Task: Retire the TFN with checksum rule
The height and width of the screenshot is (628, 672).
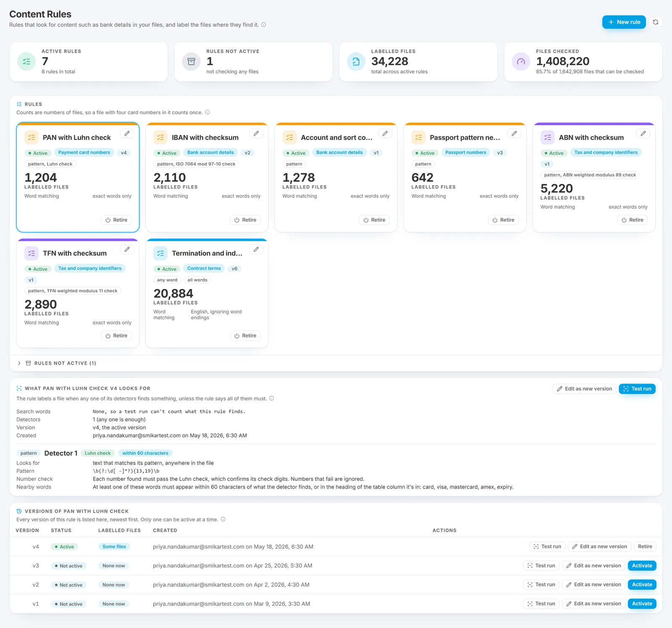Action: 116,336
